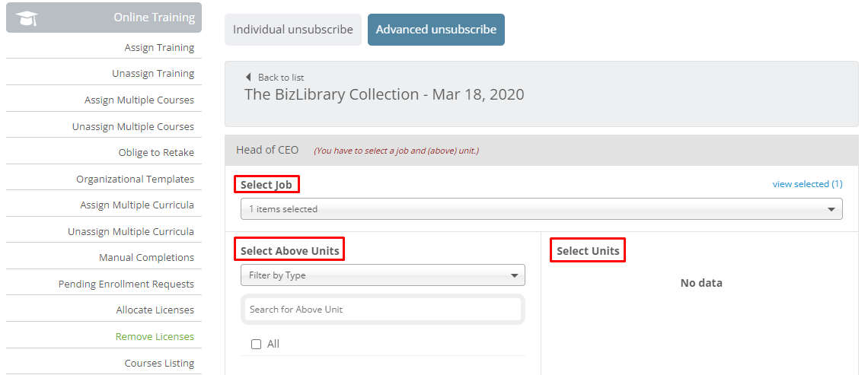Viewport: 868px width, 375px height.
Task: Check the All checkbox
Action: click(x=256, y=344)
